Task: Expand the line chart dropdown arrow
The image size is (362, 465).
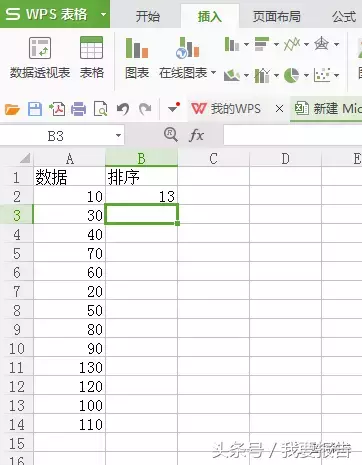Action: [x=306, y=44]
